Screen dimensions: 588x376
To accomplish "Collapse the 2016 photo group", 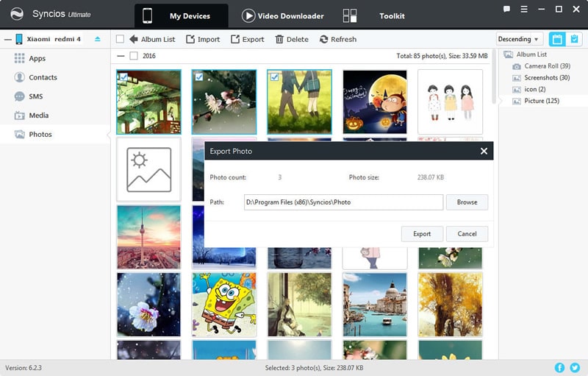I will point(121,56).
